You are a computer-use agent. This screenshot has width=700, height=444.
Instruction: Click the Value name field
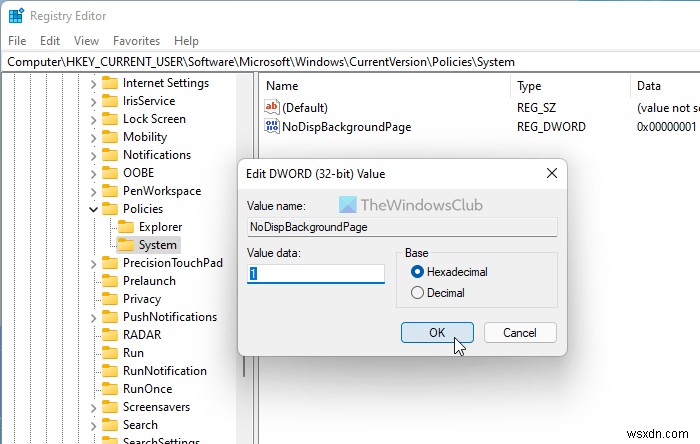402,227
